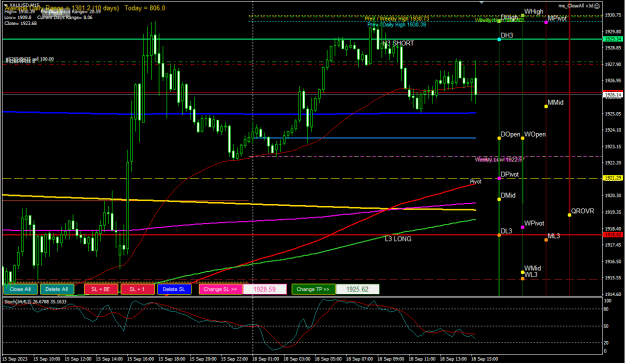Click the 15 Sep 2023 date label
The width and height of the screenshot is (625, 363).
16,359
